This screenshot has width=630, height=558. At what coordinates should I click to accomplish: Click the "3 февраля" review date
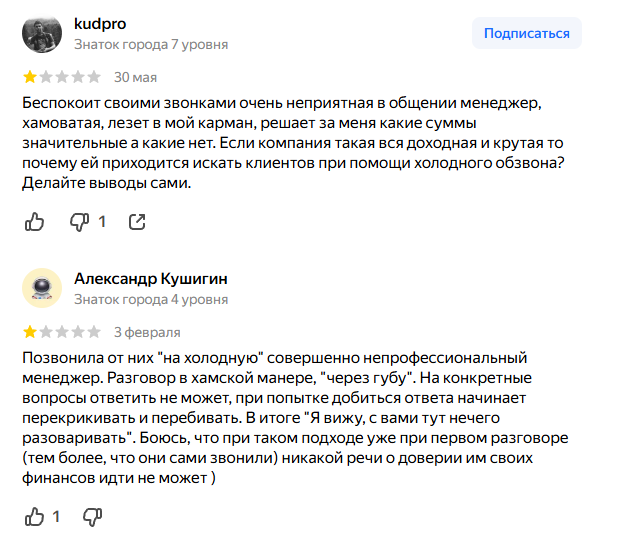tap(147, 332)
